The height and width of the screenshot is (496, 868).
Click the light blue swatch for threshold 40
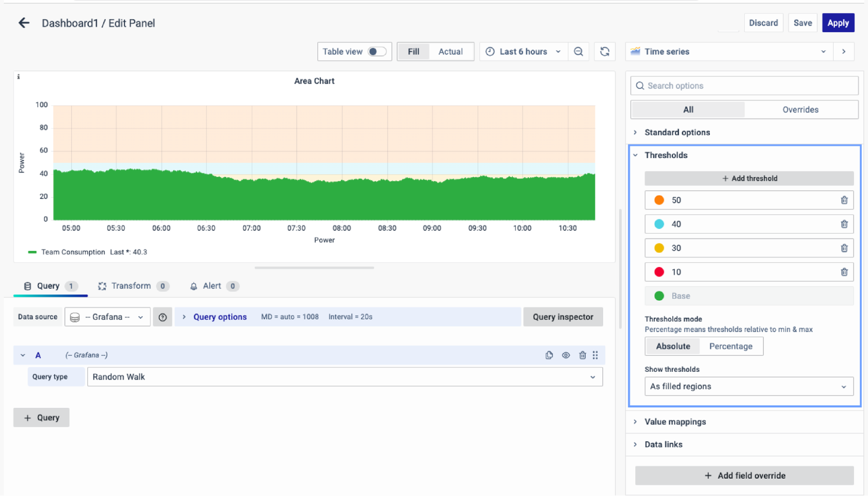pyautogui.click(x=659, y=224)
